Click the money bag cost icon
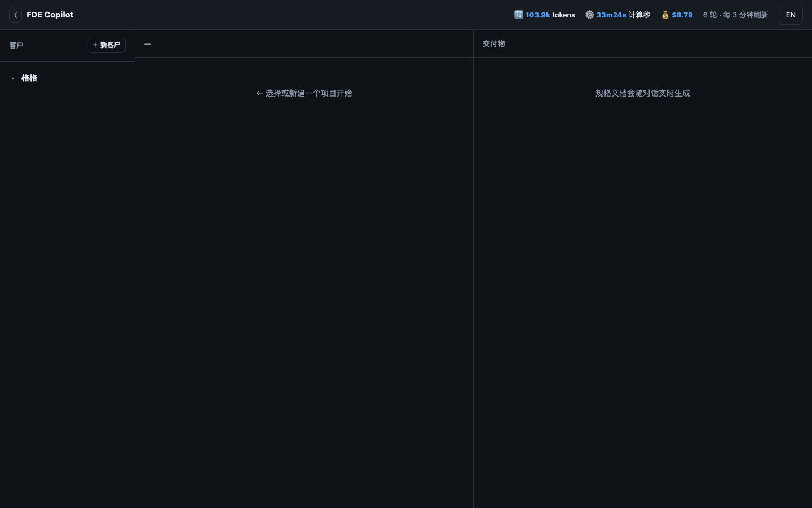This screenshot has height=508, width=812. tap(665, 15)
